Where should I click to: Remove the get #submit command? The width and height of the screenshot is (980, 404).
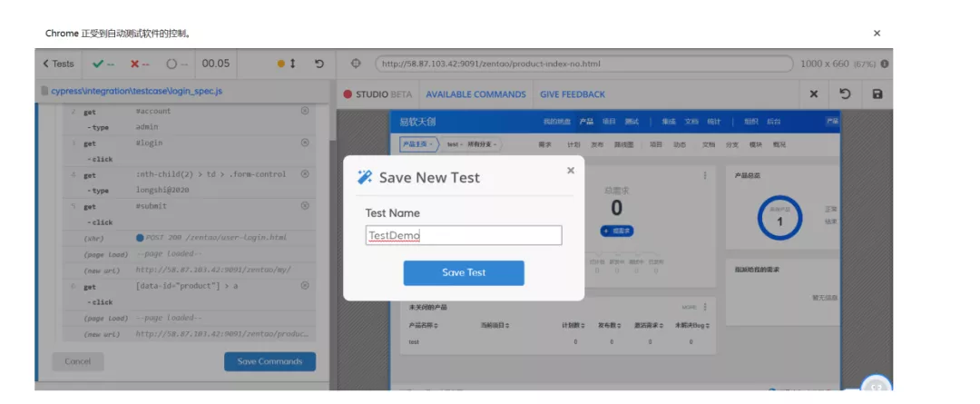tap(305, 206)
